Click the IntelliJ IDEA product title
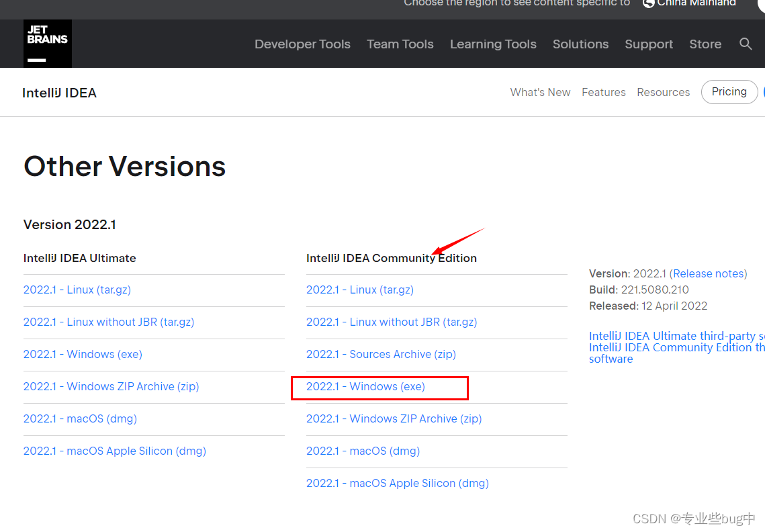The image size is (765, 532). tap(60, 93)
